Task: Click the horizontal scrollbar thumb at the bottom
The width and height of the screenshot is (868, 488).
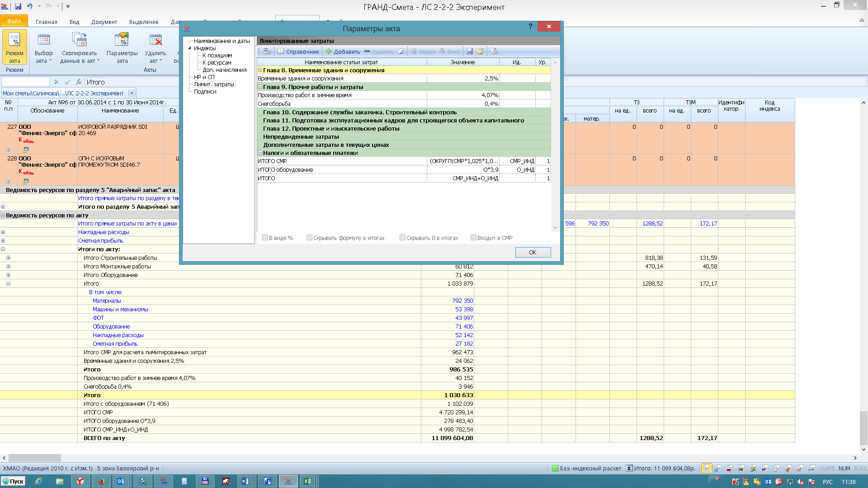Action: point(34,458)
